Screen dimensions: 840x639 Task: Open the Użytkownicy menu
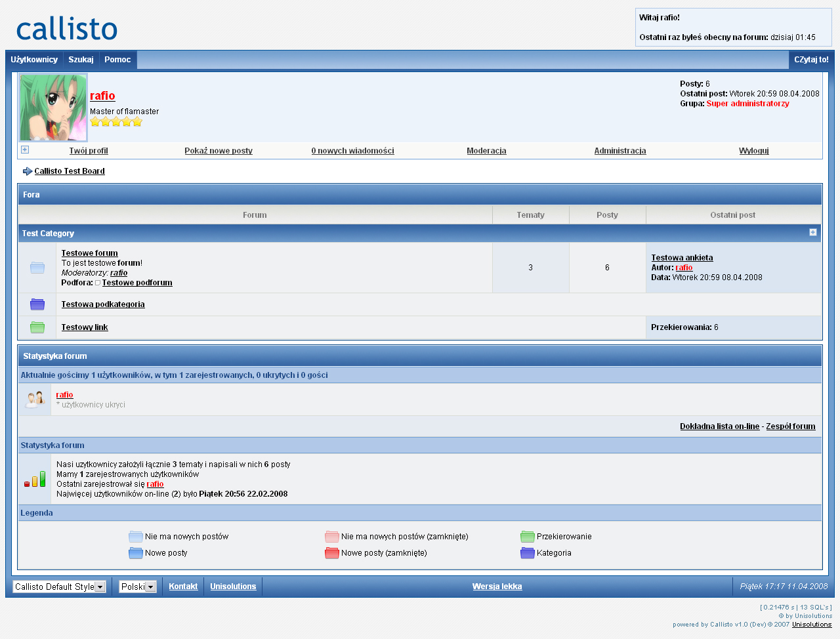pos(34,60)
